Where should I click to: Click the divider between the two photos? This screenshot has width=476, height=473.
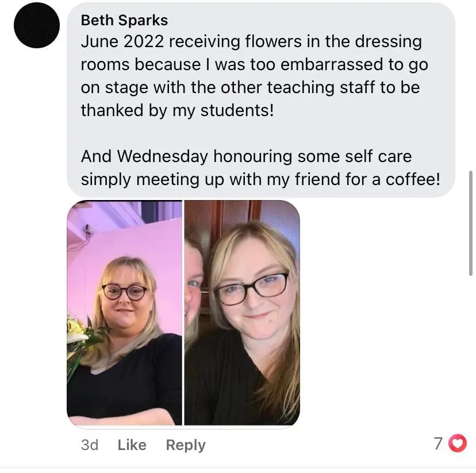click(183, 313)
